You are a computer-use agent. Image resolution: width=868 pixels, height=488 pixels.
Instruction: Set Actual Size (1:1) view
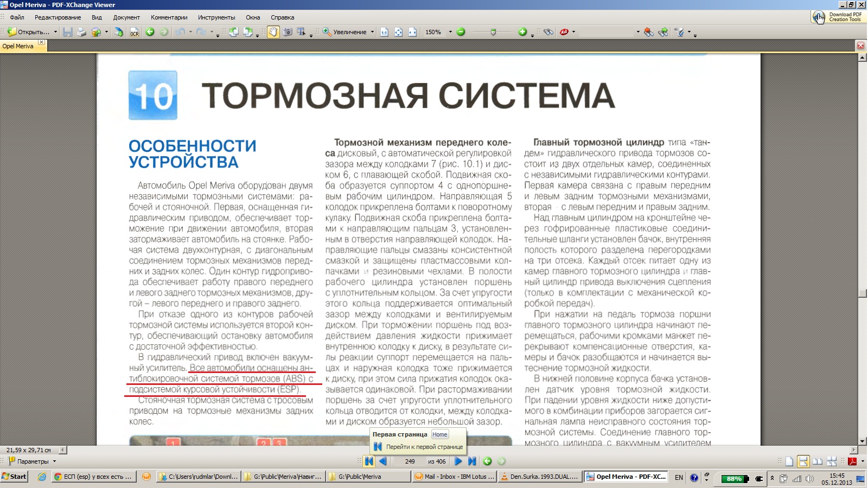click(x=384, y=32)
